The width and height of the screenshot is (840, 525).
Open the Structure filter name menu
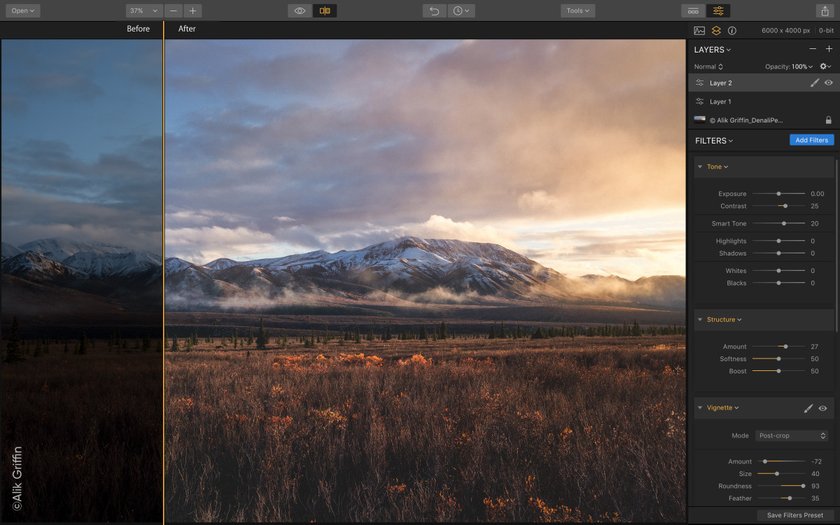click(x=724, y=319)
